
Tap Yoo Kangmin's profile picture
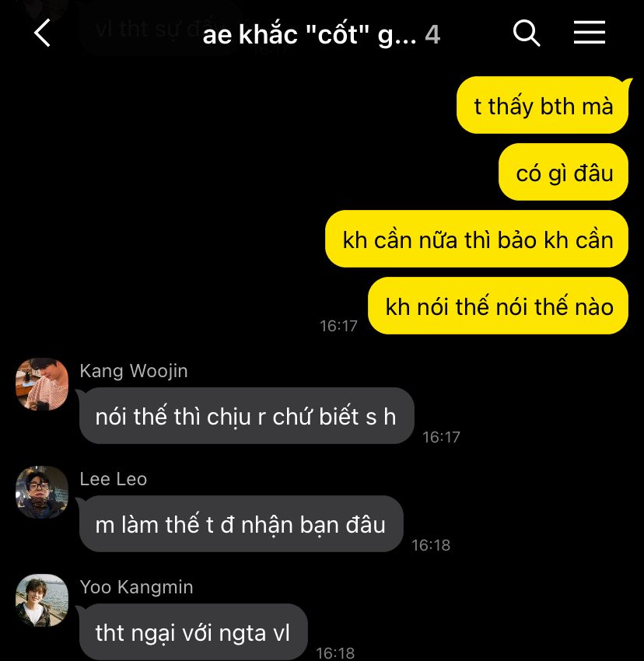(x=42, y=600)
